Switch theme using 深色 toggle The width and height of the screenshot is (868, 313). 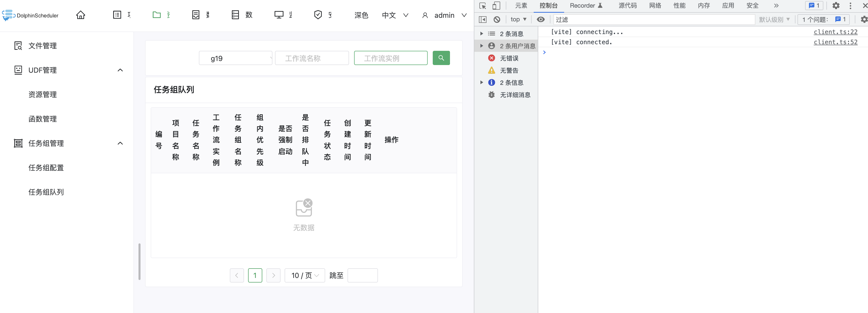point(361,15)
